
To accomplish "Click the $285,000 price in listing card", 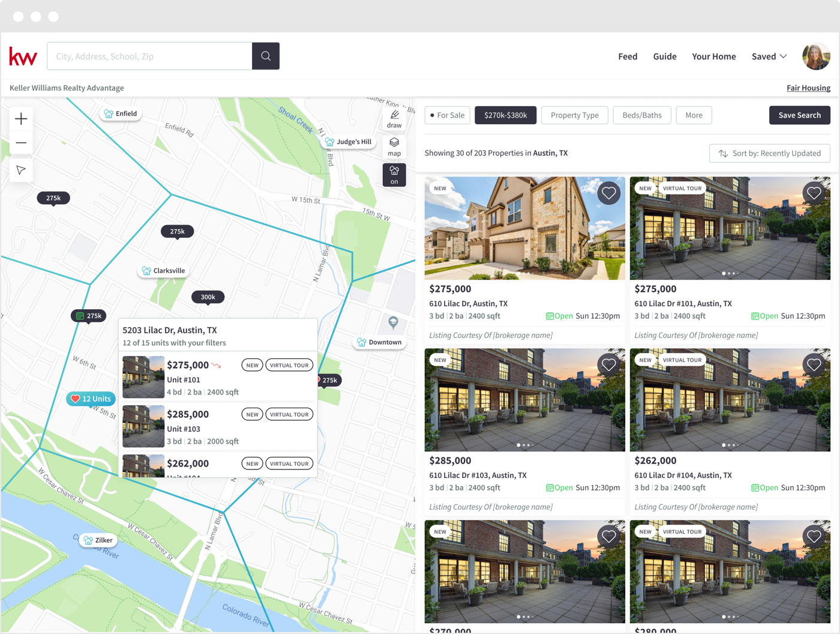I will 450,460.
